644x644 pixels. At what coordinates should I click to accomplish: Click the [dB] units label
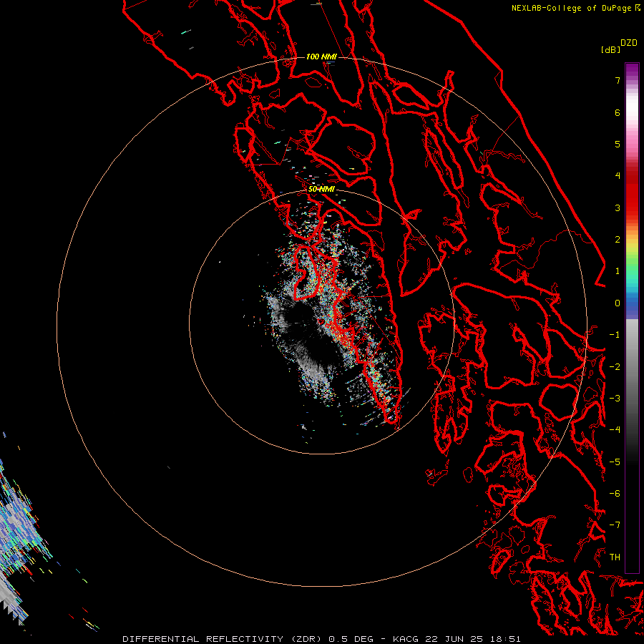pos(610,49)
